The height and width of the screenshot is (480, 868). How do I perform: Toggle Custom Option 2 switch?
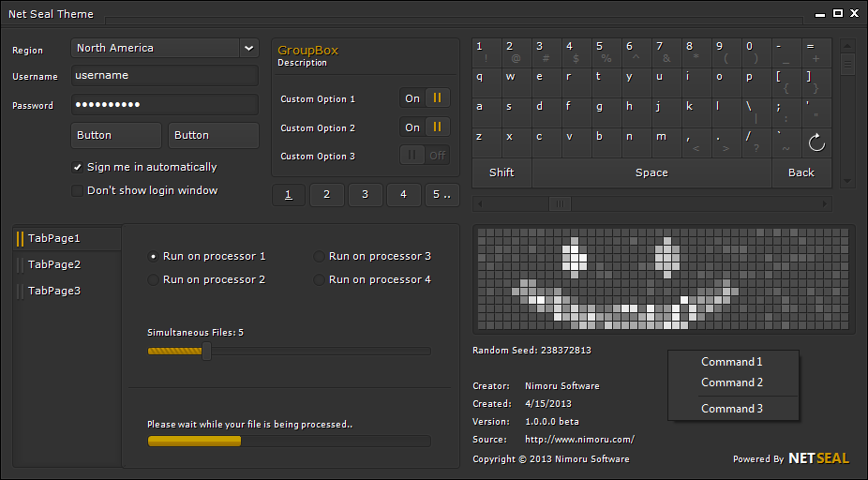point(425,127)
